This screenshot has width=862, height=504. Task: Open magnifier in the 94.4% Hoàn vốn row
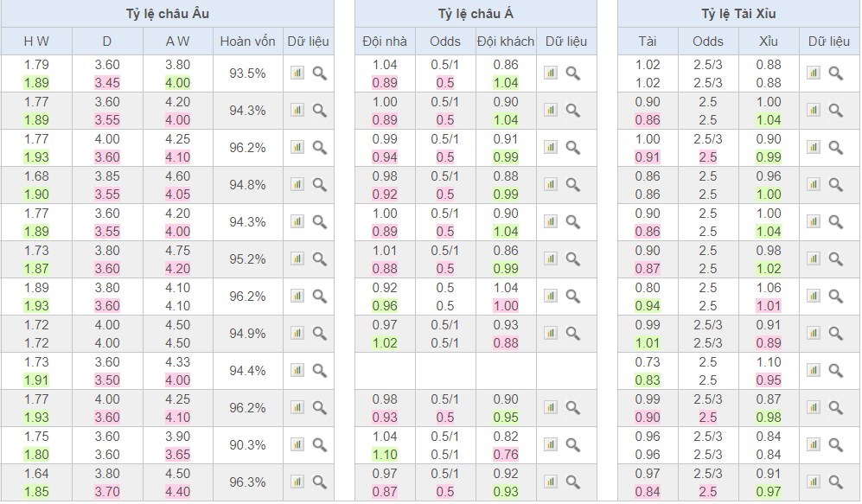click(x=319, y=371)
